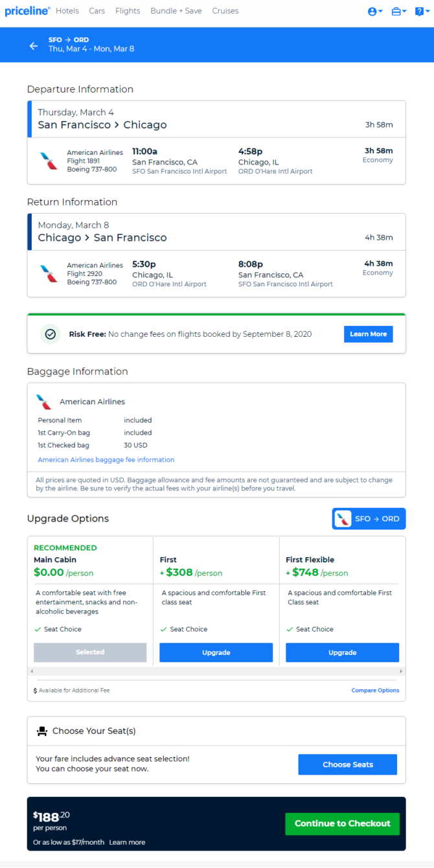Go back using the left arrow icon
The height and width of the screenshot is (868, 434).
tap(34, 45)
